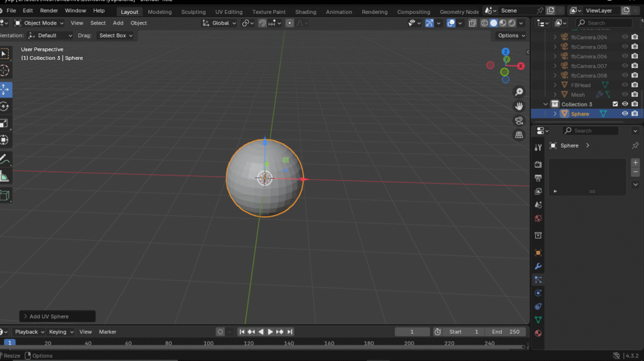
Task: Expand the Add UV Sphere panel
Action: tap(48, 316)
